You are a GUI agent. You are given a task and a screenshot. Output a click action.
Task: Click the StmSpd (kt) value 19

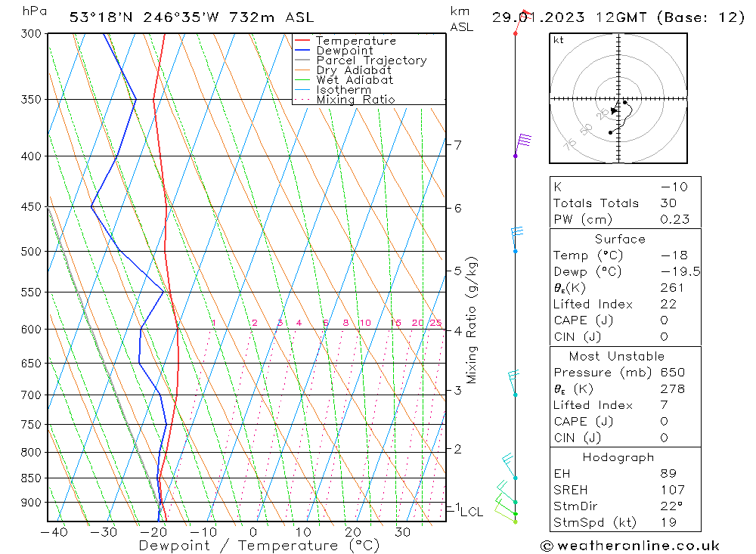(x=668, y=523)
